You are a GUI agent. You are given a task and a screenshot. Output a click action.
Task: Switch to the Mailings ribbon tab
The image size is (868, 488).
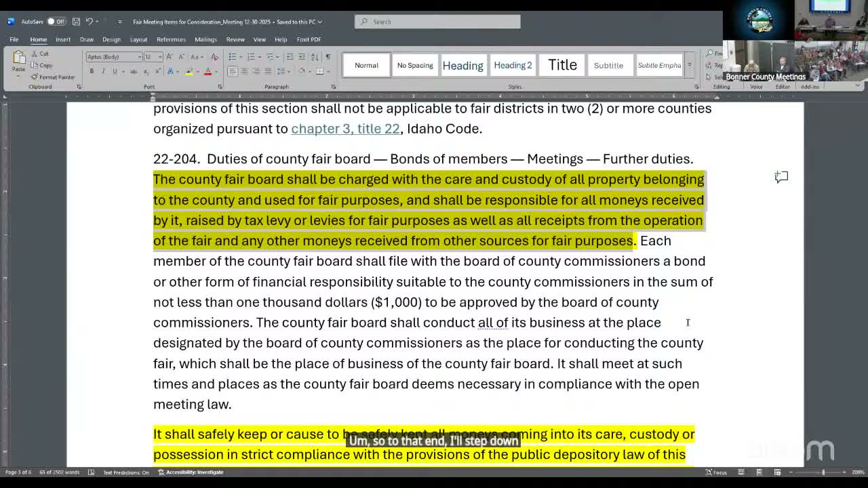(205, 39)
